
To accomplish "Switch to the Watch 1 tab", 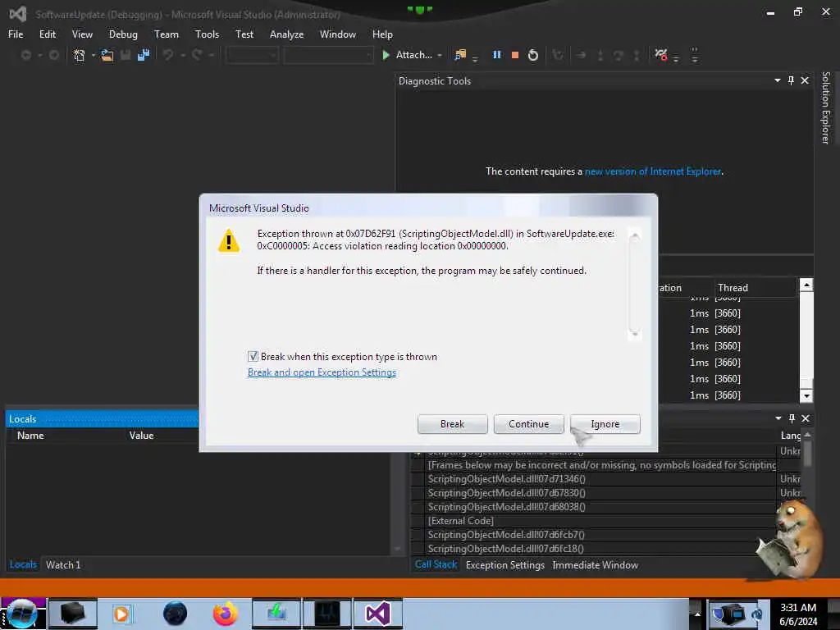I will (x=63, y=564).
